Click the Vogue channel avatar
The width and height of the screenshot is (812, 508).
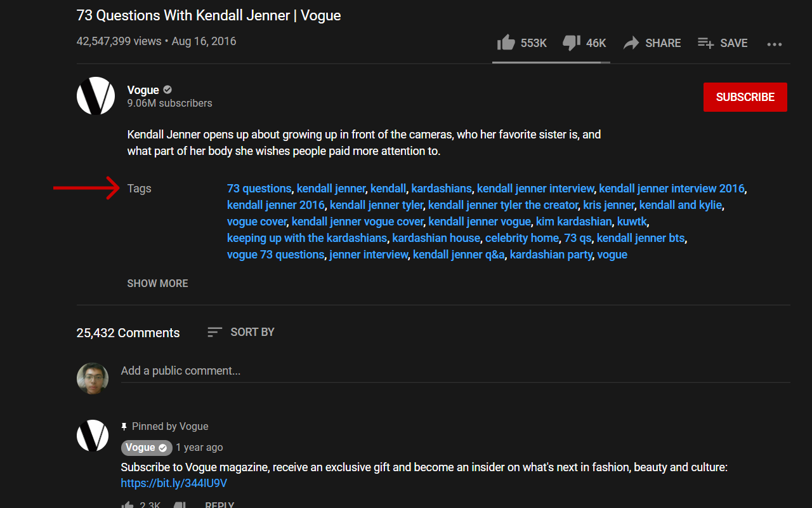pyautogui.click(x=95, y=95)
